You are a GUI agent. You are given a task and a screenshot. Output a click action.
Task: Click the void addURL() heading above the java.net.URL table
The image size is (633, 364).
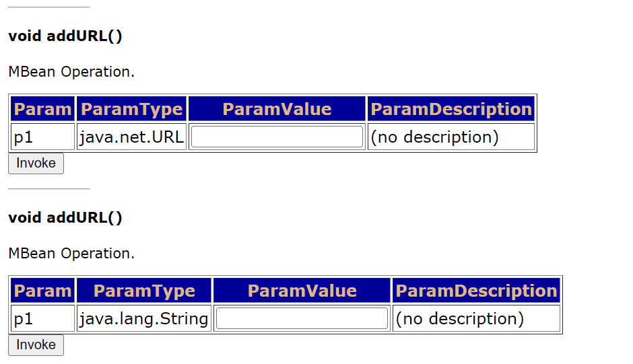click(x=65, y=36)
